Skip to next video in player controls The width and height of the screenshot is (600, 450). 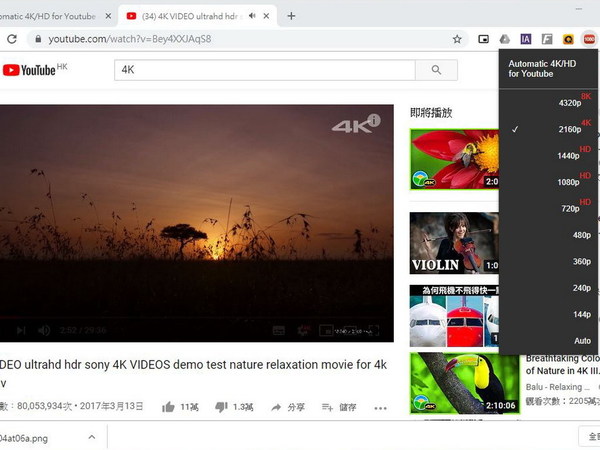click(21, 330)
